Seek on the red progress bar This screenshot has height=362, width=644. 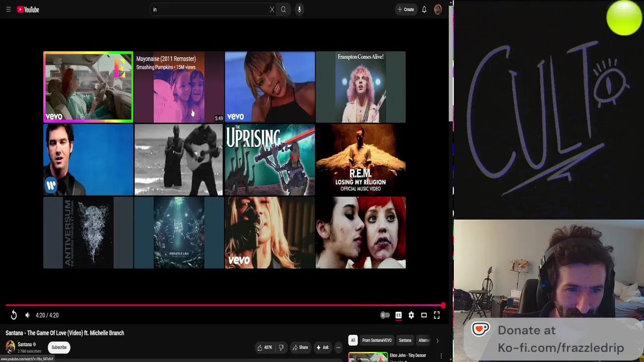coord(224,305)
